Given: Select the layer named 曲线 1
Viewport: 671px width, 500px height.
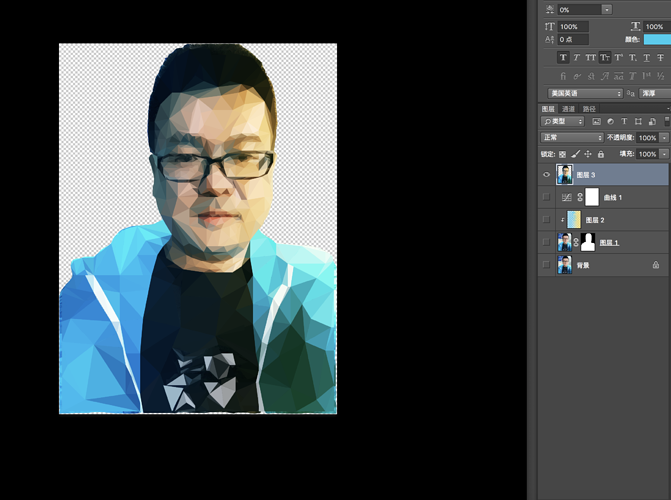Looking at the screenshot, I should tap(613, 197).
